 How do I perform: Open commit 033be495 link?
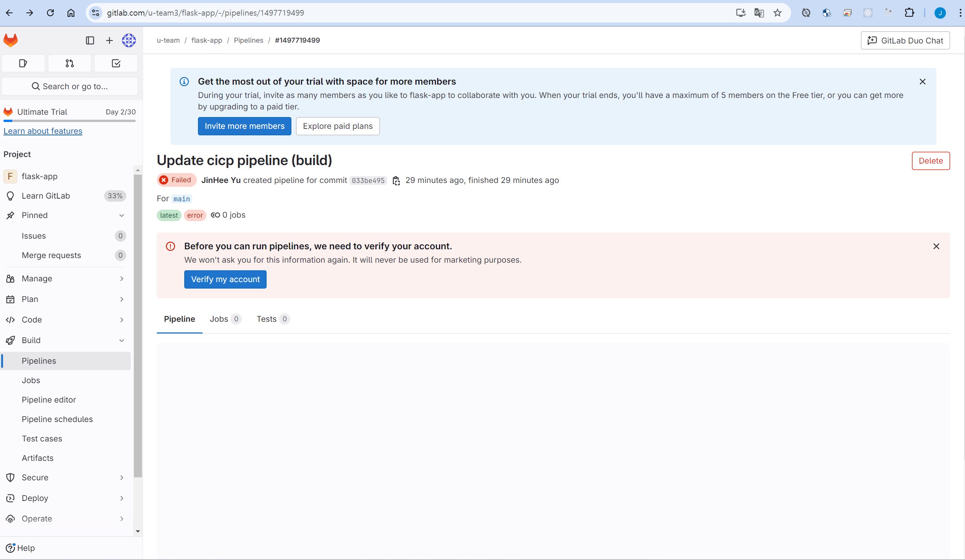pos(368,181)
